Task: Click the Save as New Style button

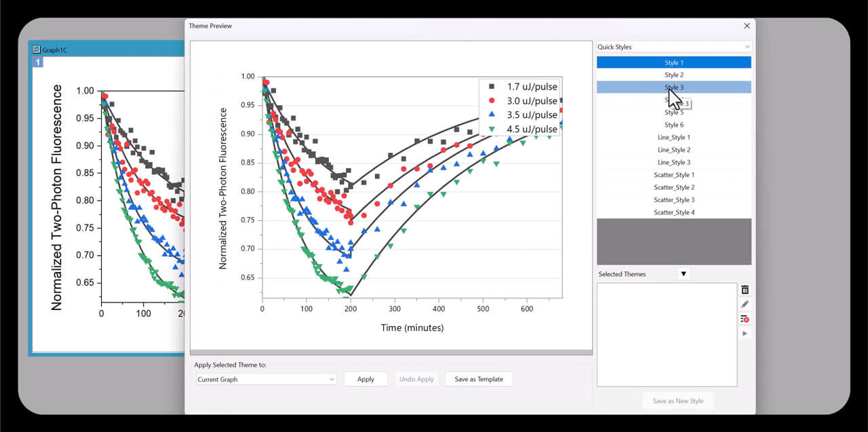Action: [677, 401]
